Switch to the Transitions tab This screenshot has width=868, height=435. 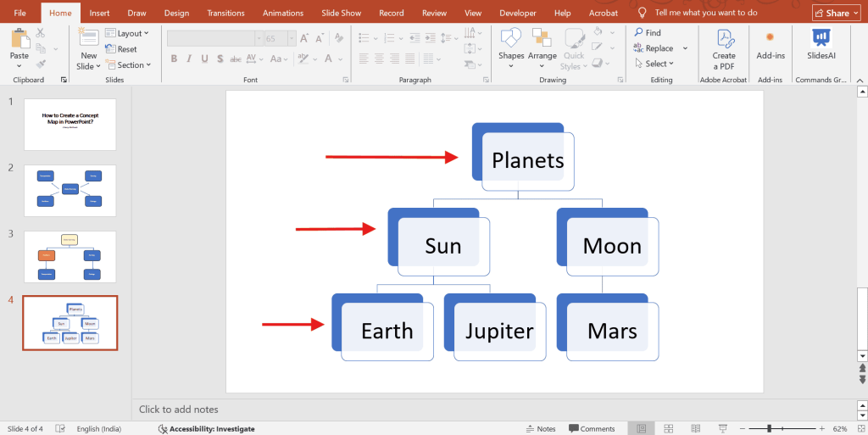click(225, 13)
